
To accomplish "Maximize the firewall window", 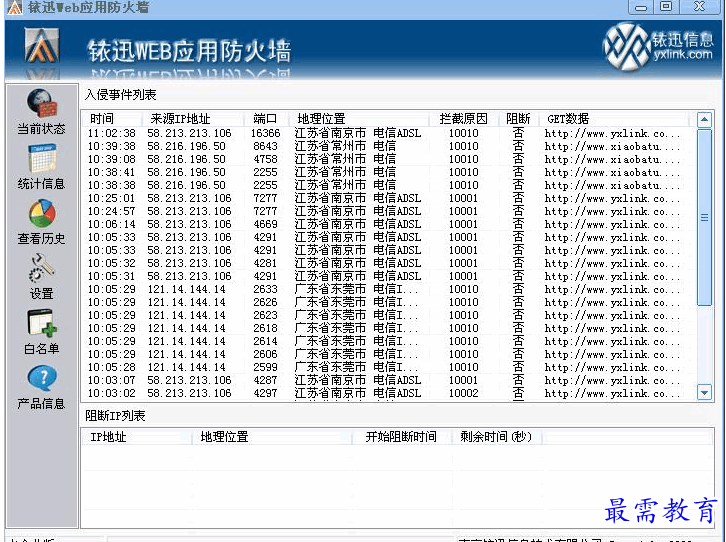I will pos(666,6).
